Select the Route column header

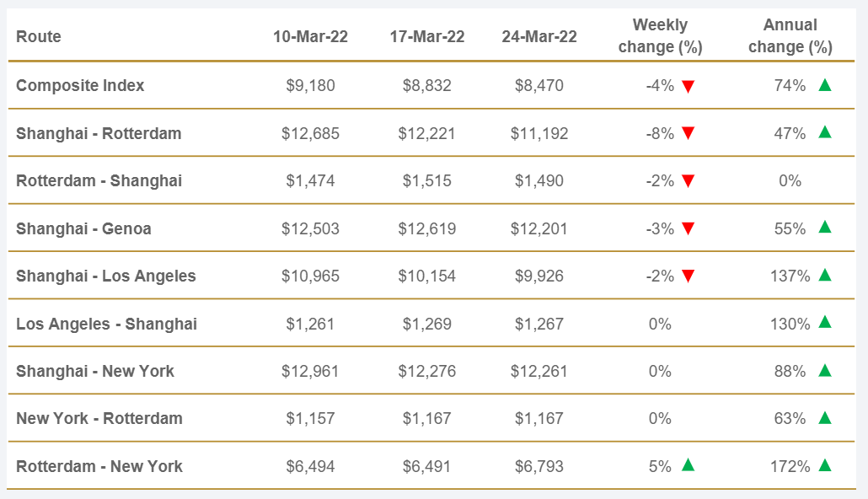click(39, 36)
